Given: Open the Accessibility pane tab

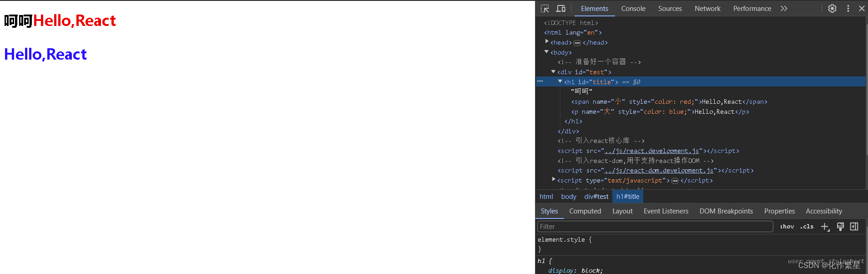Looking at the screenshot, I should (824, 211).
